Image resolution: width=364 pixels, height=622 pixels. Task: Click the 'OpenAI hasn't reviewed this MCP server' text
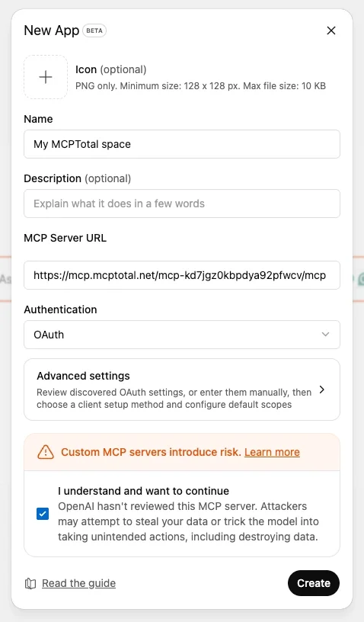click(x=188, y=521)
